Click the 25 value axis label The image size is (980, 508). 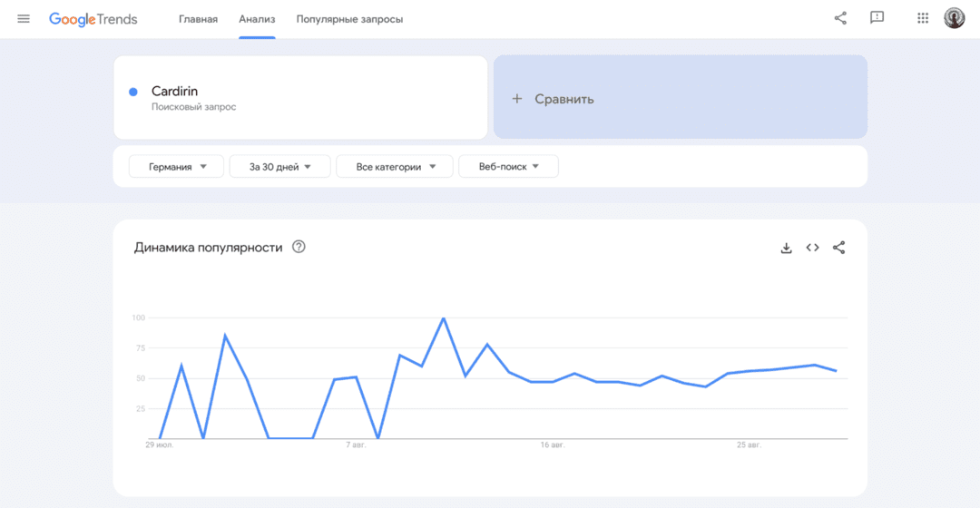click(x=141, y=408)
